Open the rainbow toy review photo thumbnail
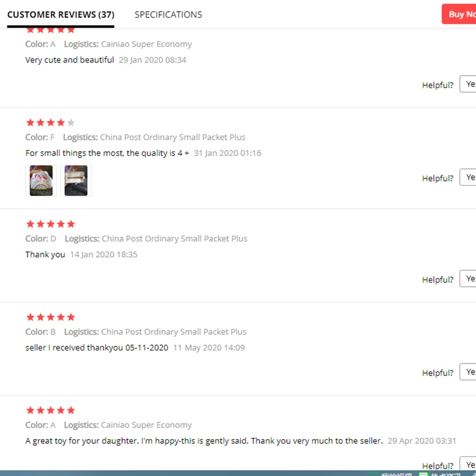476x476 pixels. click(41, 181)
